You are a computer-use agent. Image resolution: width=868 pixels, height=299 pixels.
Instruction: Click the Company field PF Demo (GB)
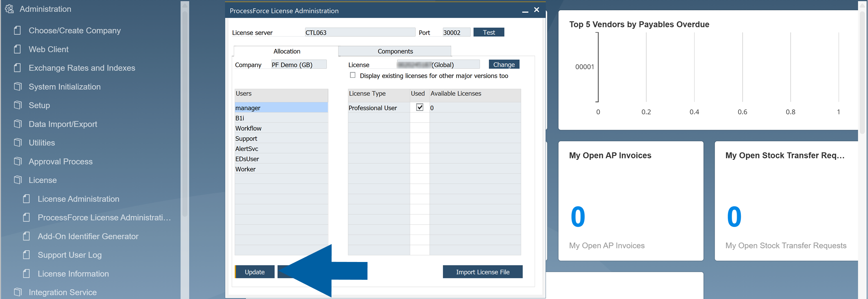click(x=299, y=64)
